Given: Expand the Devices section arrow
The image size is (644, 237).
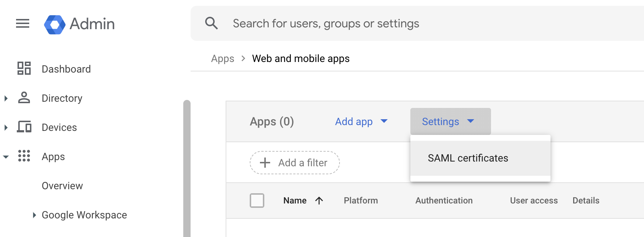Looking at the screenshot, I should (6, 127).
